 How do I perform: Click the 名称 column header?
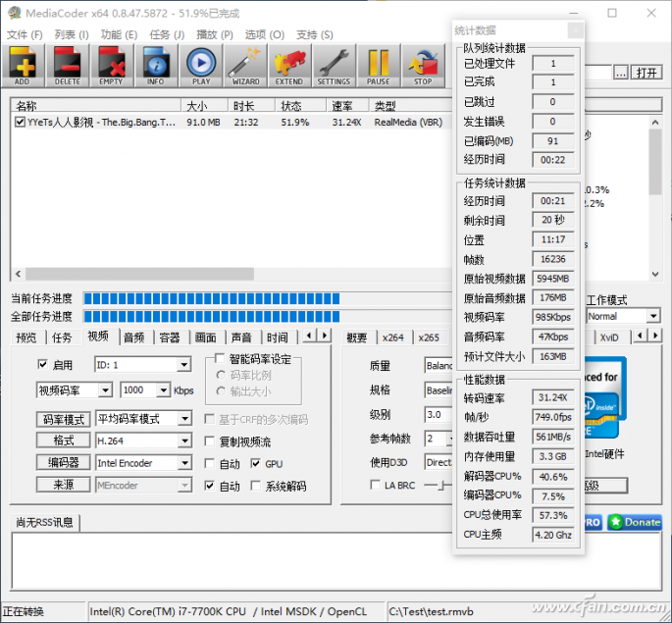95,105
